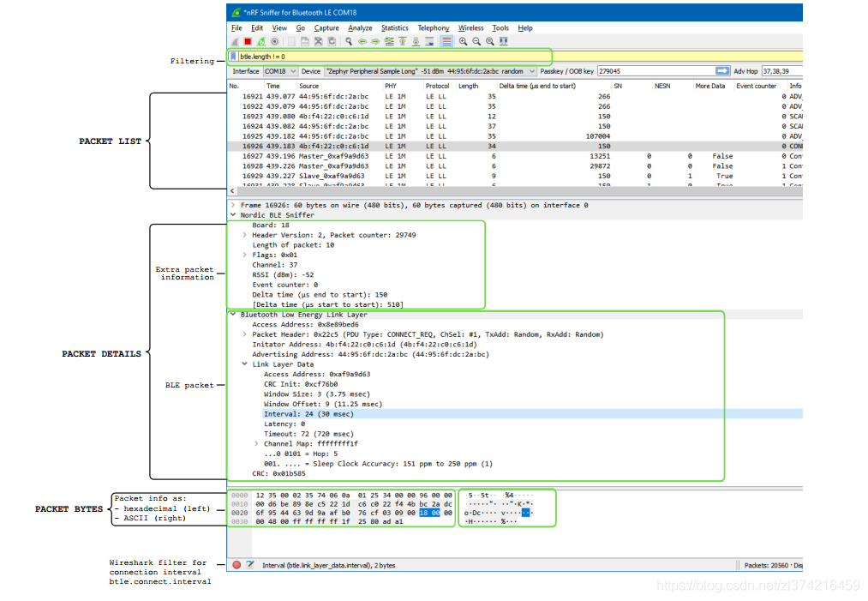
Task: Select packet 16929 from Slave_0xaf9a9d63
Action: 515,176
